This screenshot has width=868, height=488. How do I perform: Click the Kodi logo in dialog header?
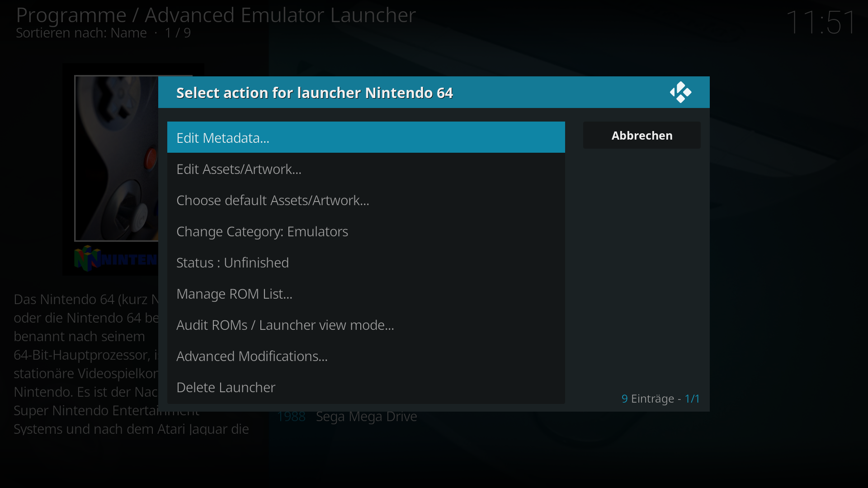680,92
